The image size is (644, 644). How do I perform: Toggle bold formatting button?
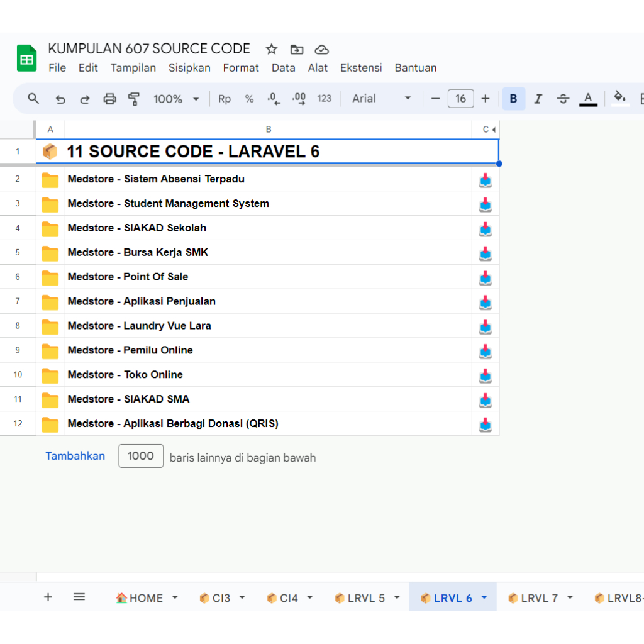click(513, 99)
